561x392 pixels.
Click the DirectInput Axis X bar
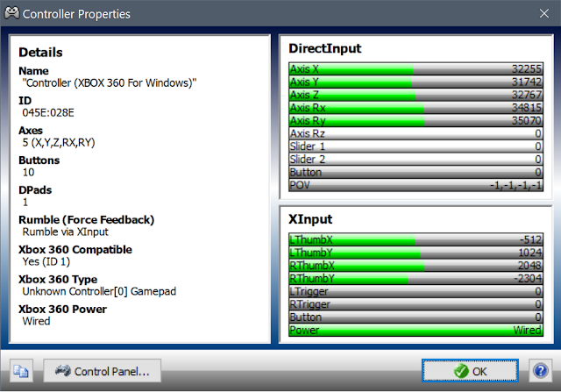(x=415, y=68)
